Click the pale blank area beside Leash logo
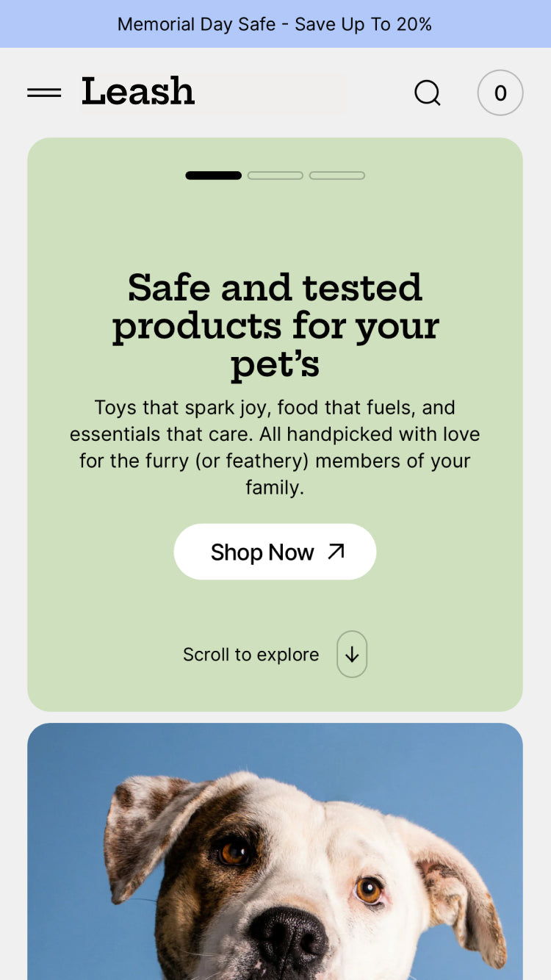The width and height of the screenshot is (551, 980). tap(272, 93)
